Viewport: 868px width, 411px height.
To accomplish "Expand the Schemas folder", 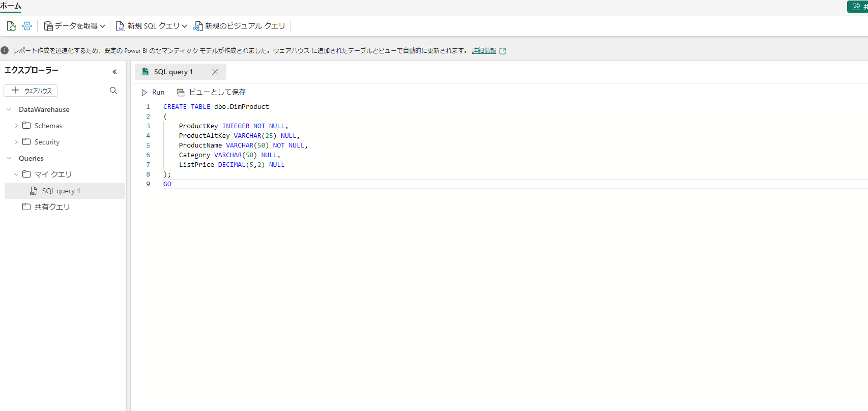I will [x=16, y=126].
